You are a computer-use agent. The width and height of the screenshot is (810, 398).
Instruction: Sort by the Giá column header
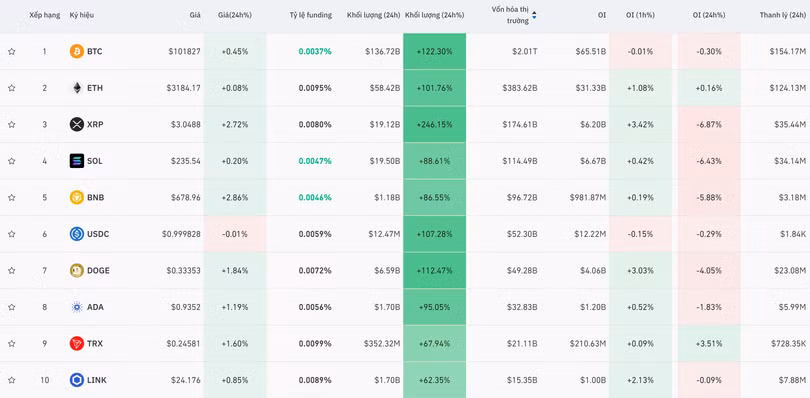pos(195,15)
